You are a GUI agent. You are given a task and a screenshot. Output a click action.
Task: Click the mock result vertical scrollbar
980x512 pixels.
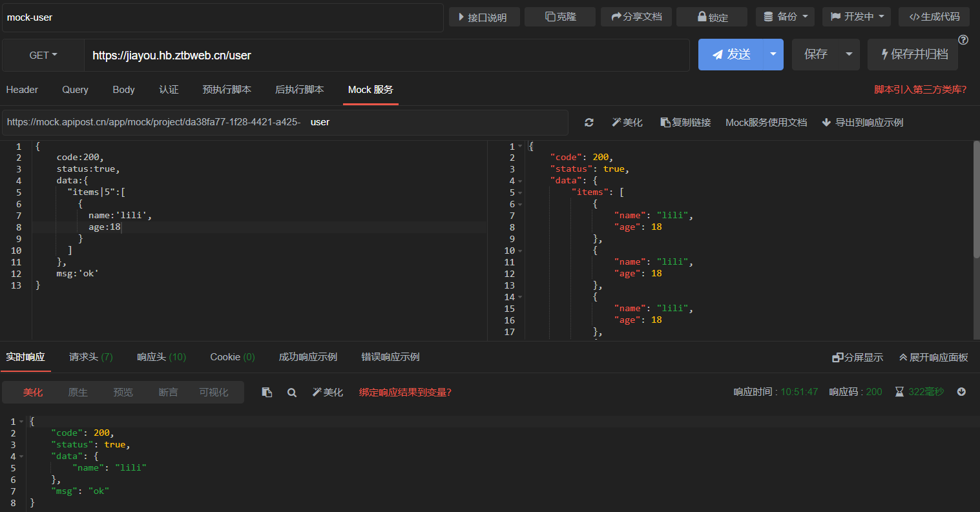pyautogui.click(x=976, y=200)
